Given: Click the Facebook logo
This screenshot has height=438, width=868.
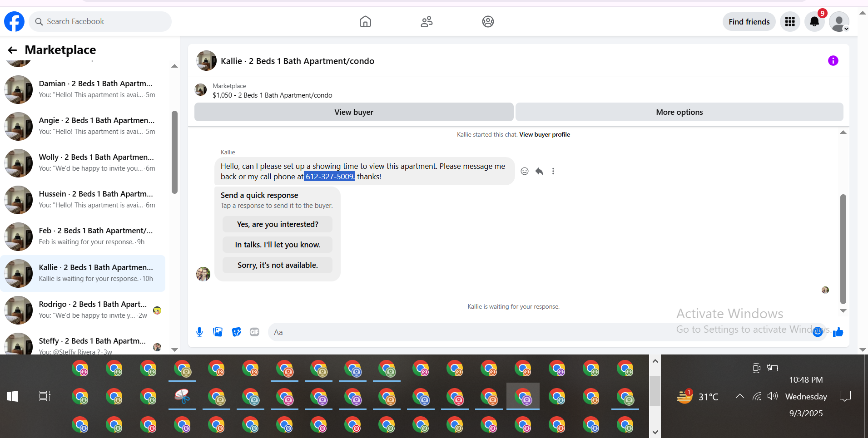Looking at the screenshot, I should click(14, 21).
